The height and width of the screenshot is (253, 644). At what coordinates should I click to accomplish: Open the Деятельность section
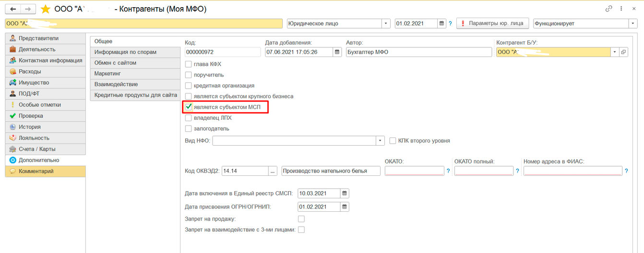[x=45, y=49]
